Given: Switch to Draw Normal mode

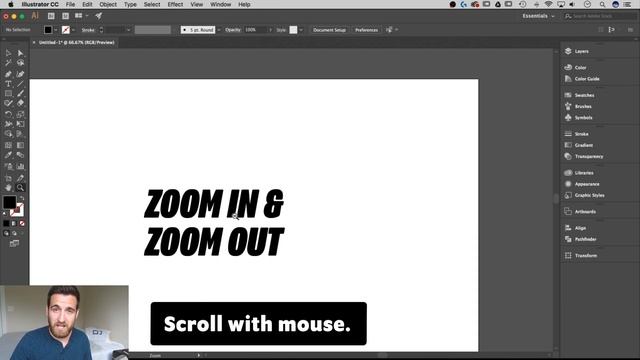Looking at the screenshot, I should (x=6, y=233).
